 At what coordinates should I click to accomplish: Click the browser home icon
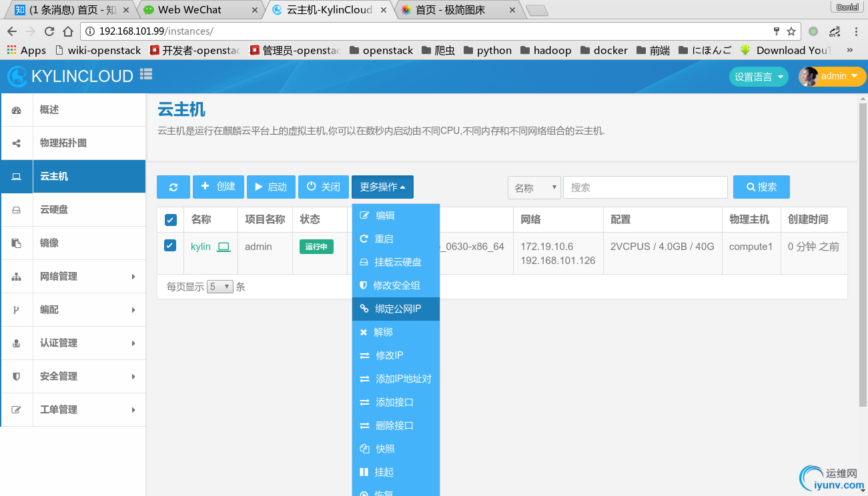pyautogui.click(x=68, y=31)
